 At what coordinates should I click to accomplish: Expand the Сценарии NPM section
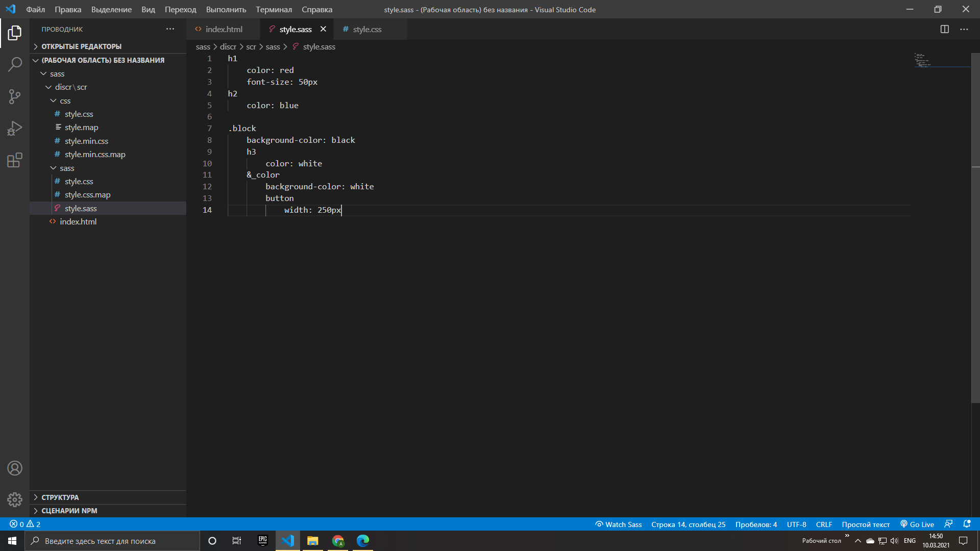(108, 511)
